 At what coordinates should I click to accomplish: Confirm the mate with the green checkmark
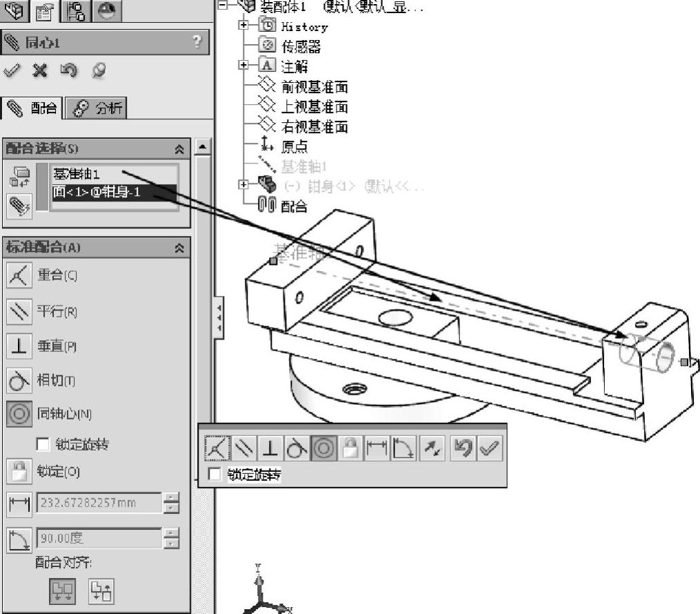pyautogui.click(x=12, y=70)
